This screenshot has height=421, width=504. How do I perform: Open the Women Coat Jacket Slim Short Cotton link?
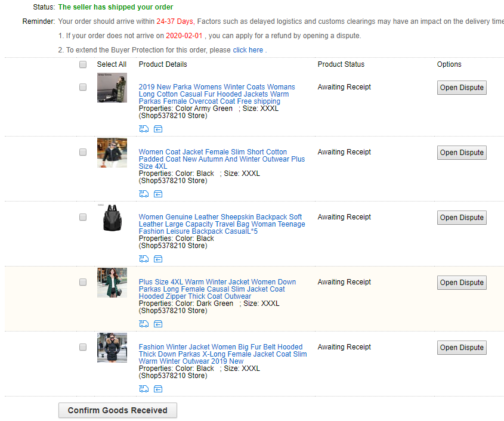tap(222, 159)
